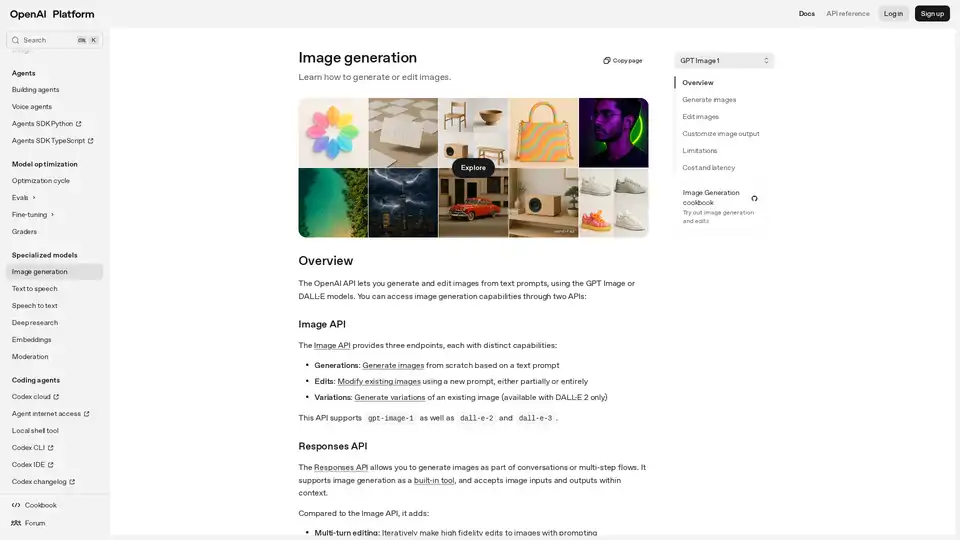The height and width of the screenshot is (540, 960).
Task: Jump to Cost and latency section
Action: click(x=708, y=168)
